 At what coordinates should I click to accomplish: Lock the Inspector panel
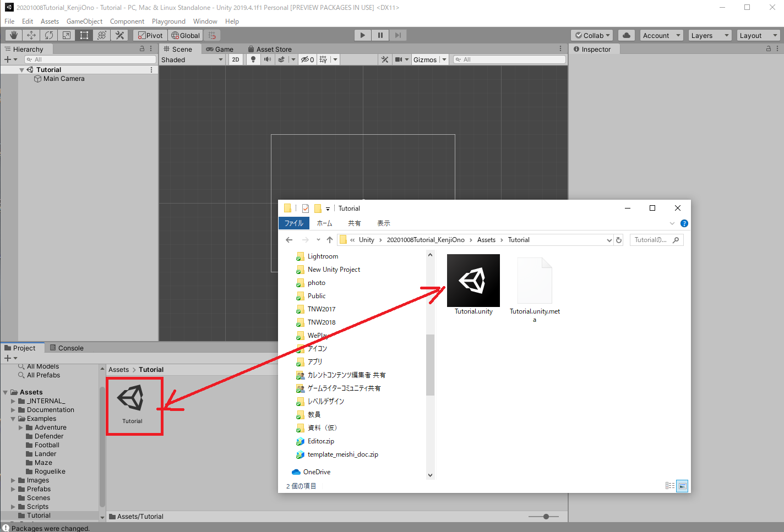coord(769,49)
